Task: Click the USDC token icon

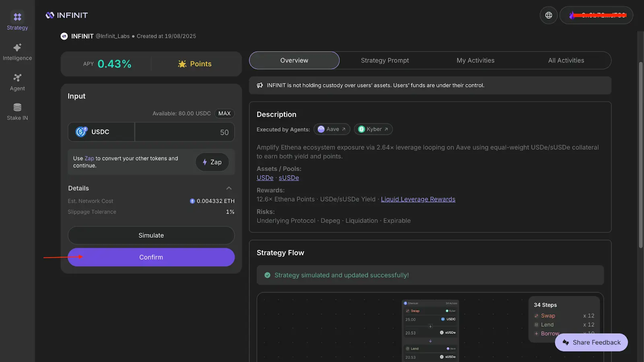Action: (x=81, y=132)
